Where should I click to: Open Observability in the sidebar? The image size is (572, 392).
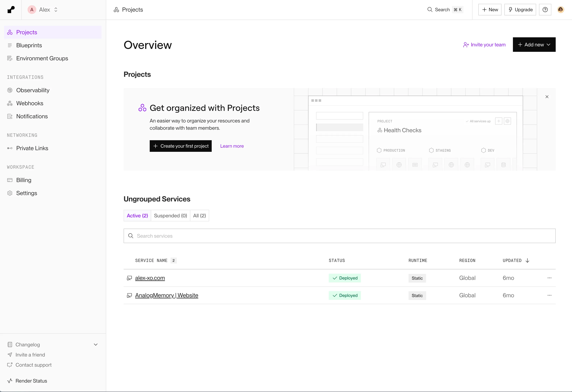[33, 90]
